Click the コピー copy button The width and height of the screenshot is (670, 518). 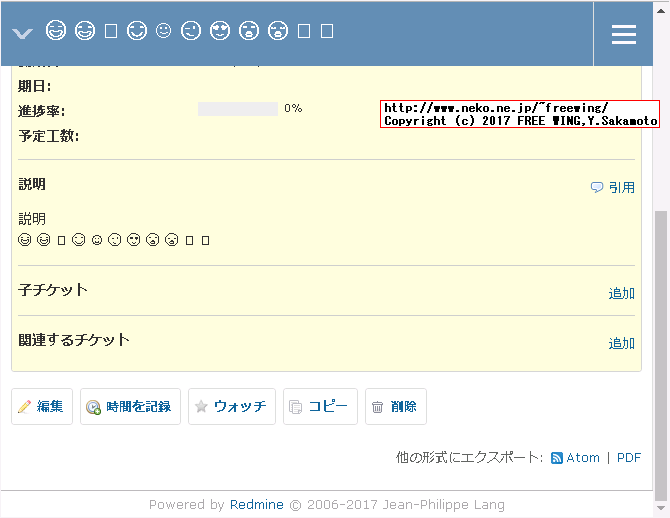click(x=320, y=406)
